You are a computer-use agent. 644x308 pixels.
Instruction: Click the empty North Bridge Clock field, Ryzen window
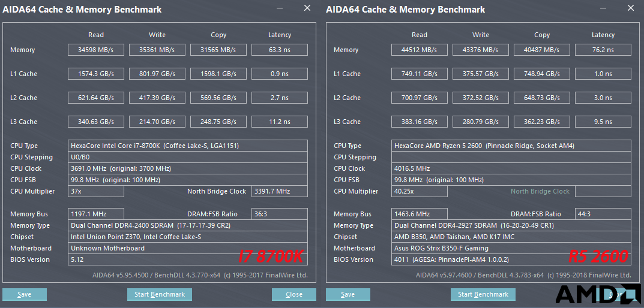pyautogui.click(x=603, y=191)
